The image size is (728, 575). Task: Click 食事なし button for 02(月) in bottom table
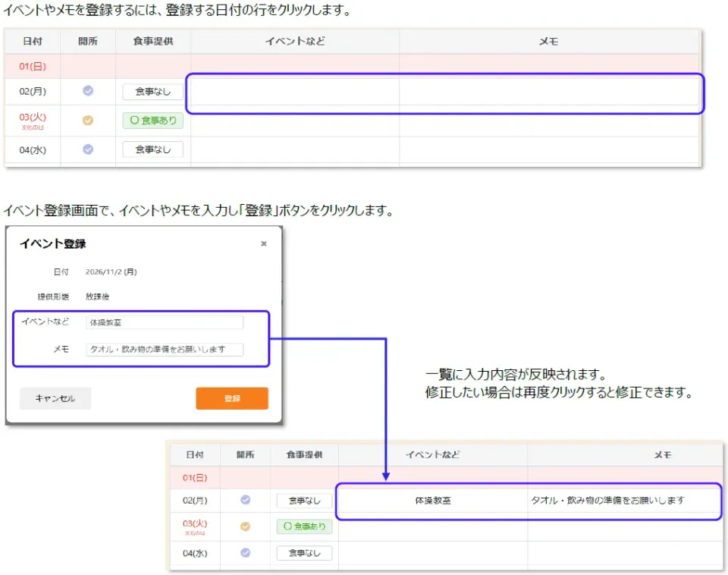click(305, 500)
